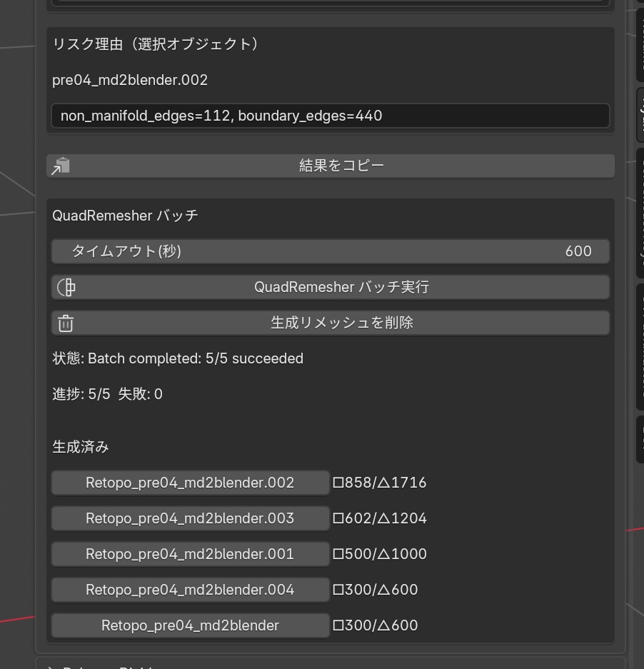Run QuadRemesher バッチ実行
The image size is (644, 669).
[330, 287]
